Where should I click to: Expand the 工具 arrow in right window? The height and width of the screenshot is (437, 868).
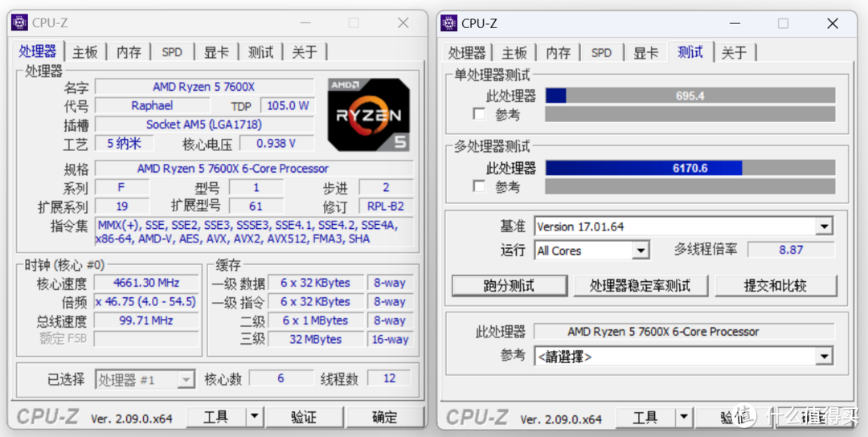684,417
